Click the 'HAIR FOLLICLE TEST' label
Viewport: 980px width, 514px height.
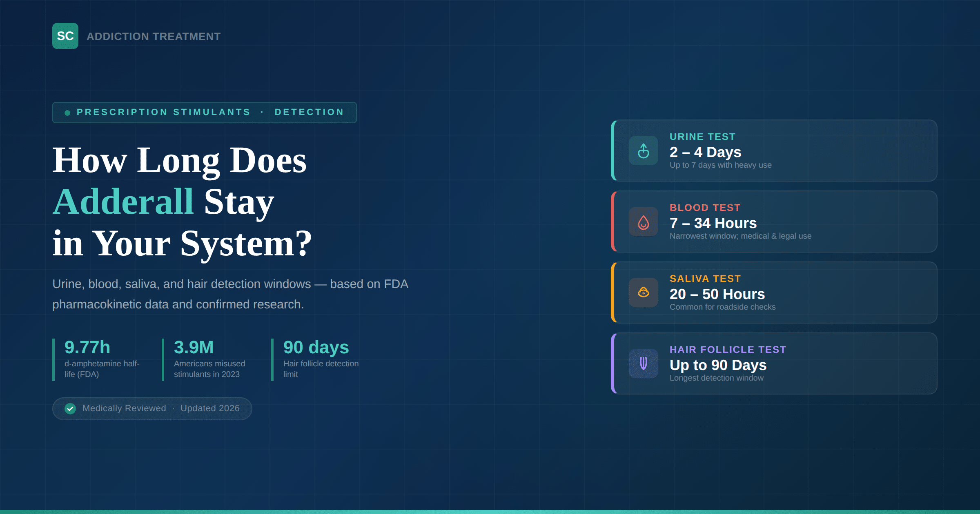pos(728,350)
